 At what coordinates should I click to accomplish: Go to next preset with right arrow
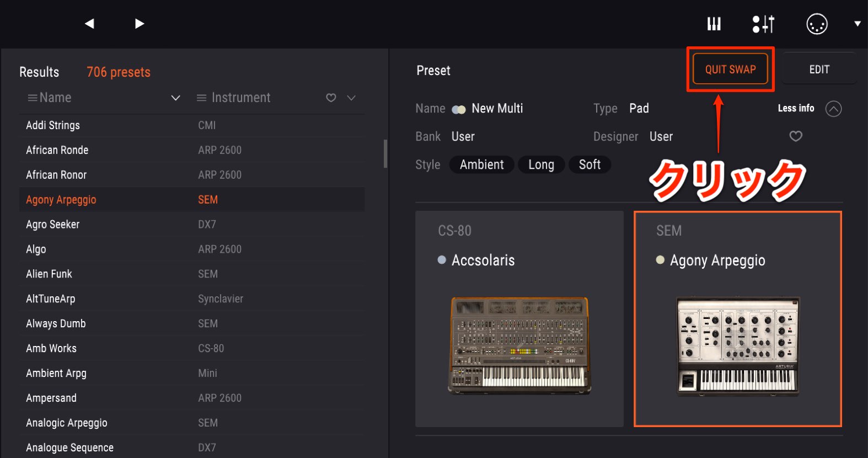pos(140,23)
